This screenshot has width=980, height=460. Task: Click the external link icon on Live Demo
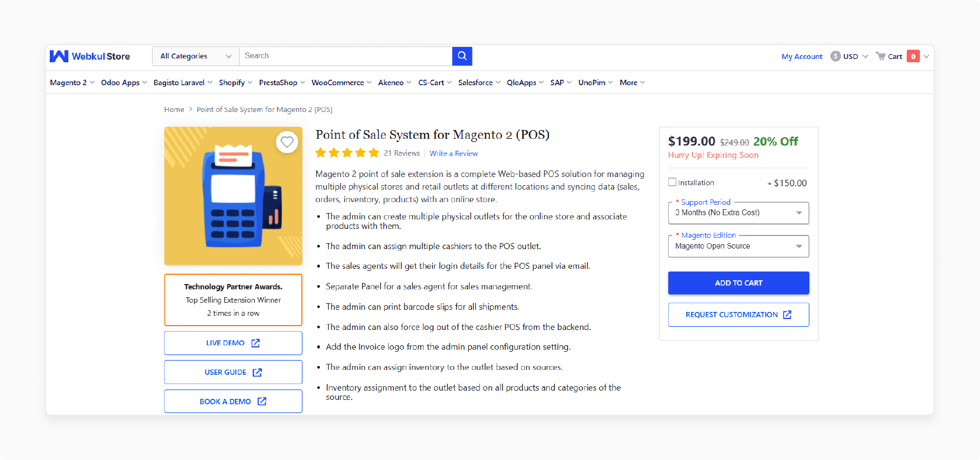[x=255, y=343]
